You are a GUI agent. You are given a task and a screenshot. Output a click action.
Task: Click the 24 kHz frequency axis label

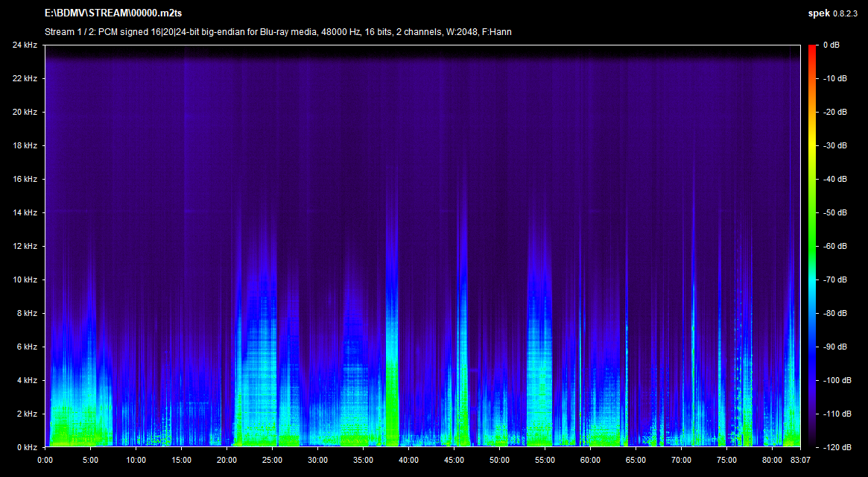(x=25, y=45)
